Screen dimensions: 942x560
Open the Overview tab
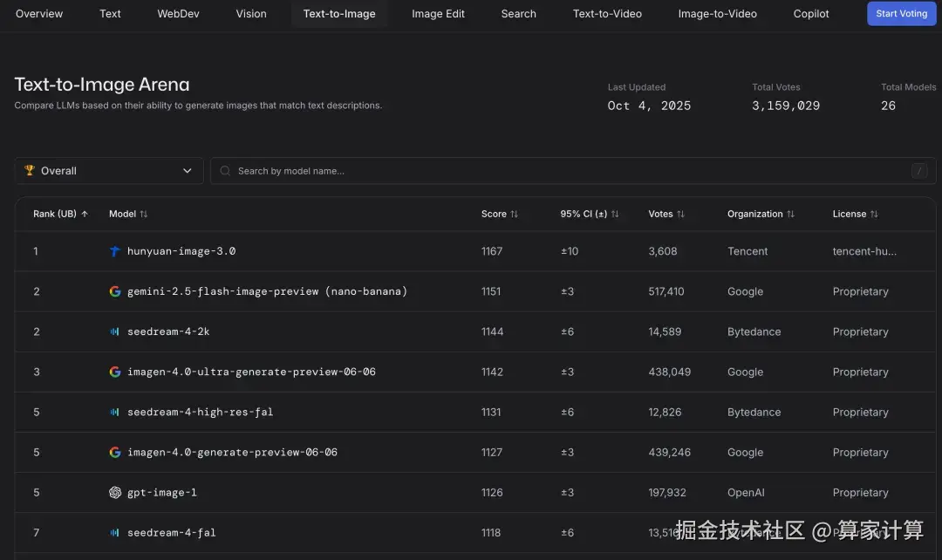(39, 14)
